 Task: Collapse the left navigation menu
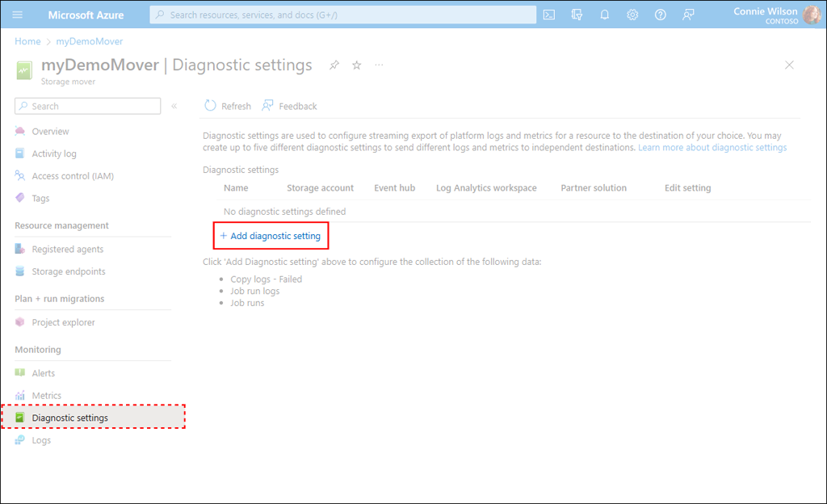coord(174,106)
